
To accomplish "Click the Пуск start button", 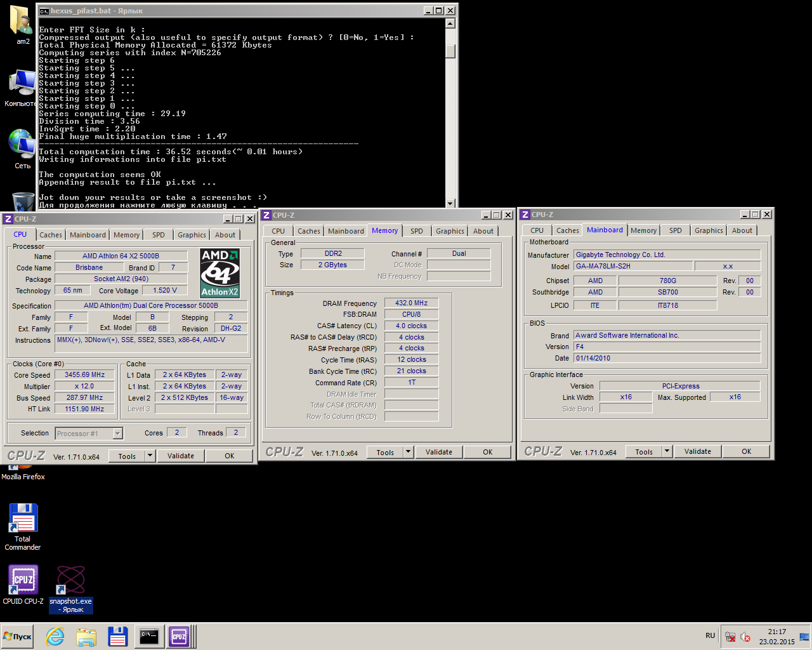I will 17,637.
